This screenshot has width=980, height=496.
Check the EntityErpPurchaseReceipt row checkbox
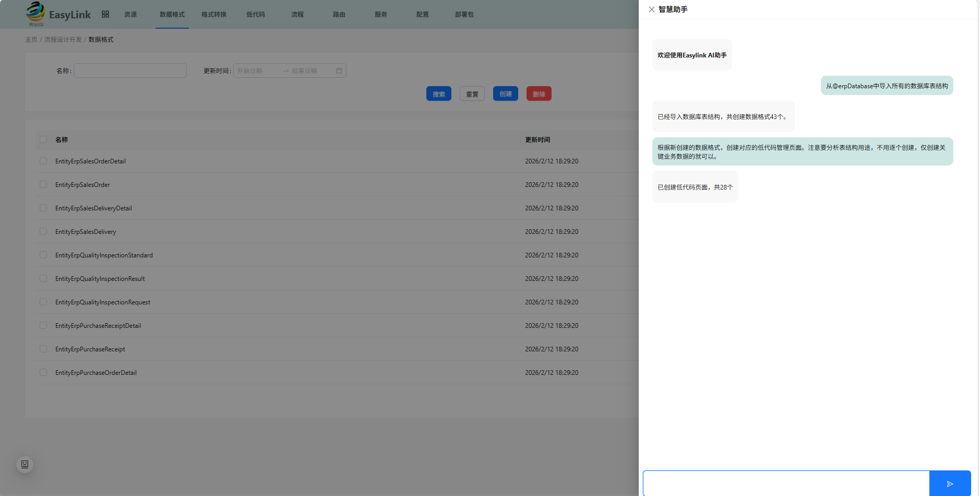click(x=43, y=349)
